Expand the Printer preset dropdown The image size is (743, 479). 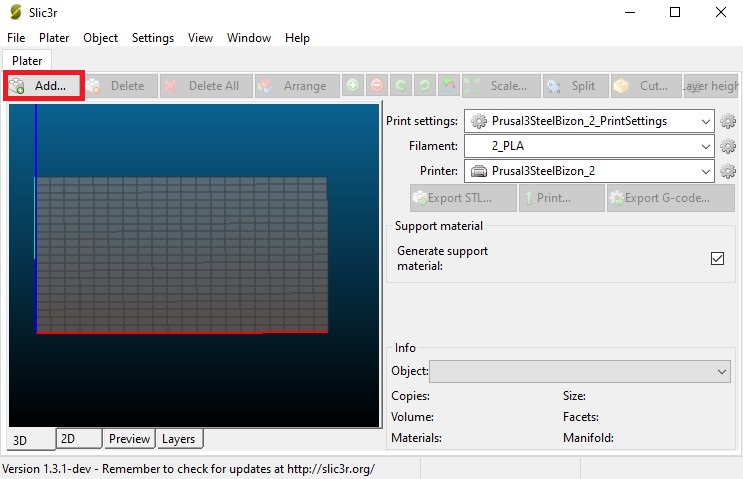click(706, 171)
